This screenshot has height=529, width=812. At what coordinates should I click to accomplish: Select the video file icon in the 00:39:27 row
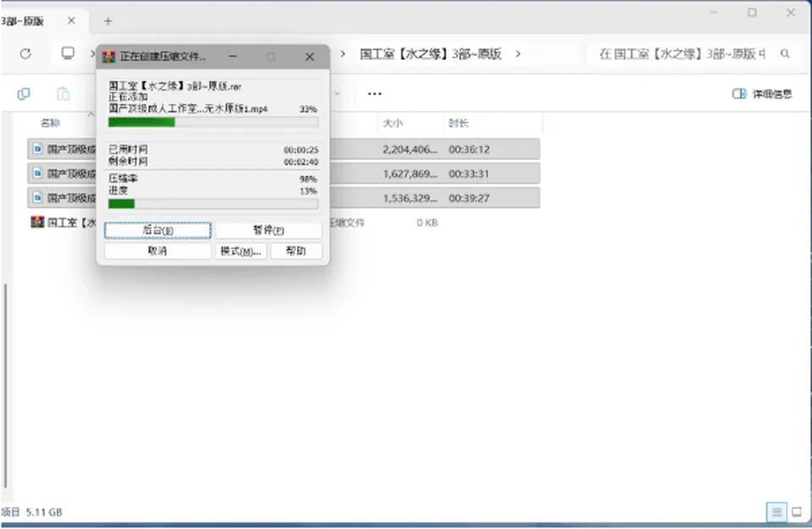(37, 198)
